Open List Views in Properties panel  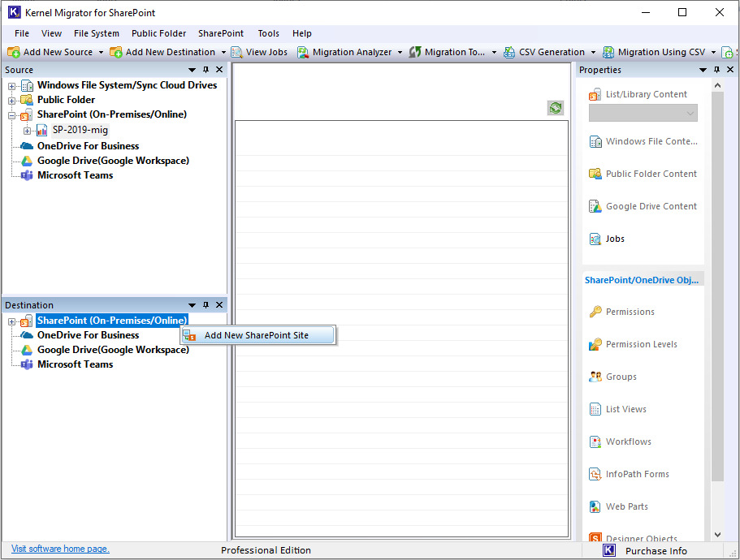(x=618, y=409)
